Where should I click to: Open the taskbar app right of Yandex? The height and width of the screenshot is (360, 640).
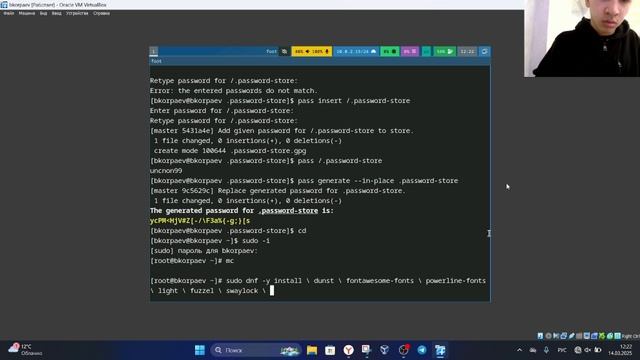pyautogui.click(x=366, y=350)
